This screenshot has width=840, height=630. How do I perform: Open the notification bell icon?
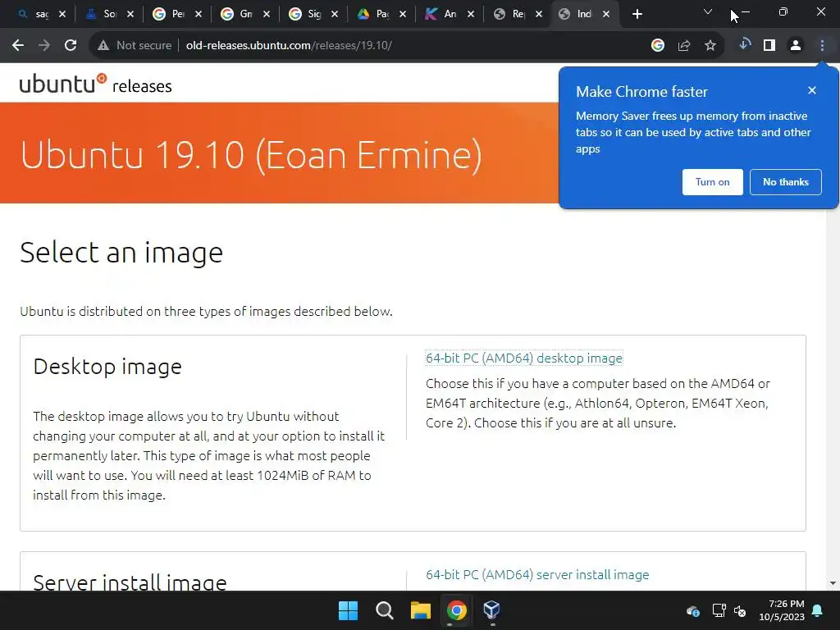(x=818, y=610)
